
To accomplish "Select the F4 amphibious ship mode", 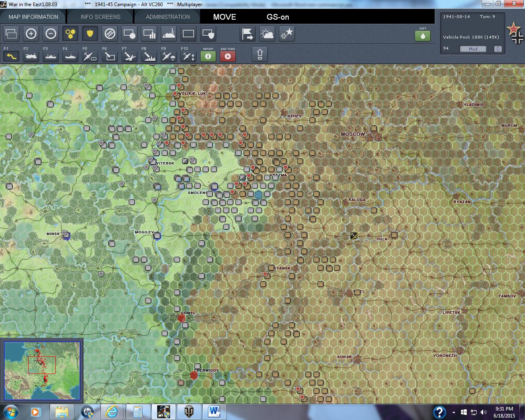I will tap(70, 56).
